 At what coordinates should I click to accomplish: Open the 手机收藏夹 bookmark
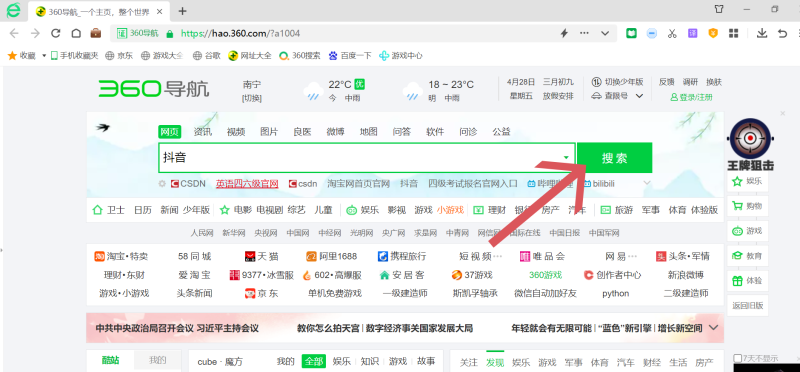pos(74,56)
